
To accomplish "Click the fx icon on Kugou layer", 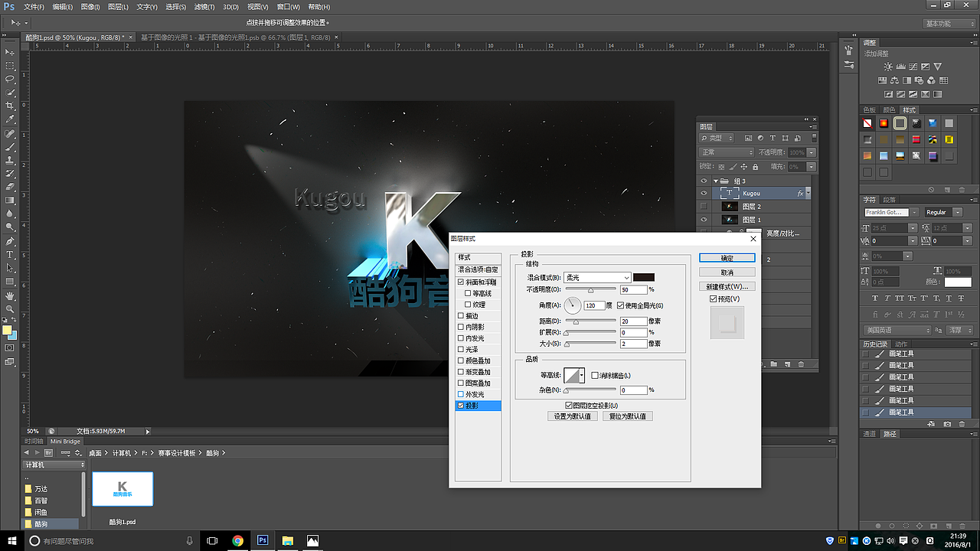I will pos(800,194).
